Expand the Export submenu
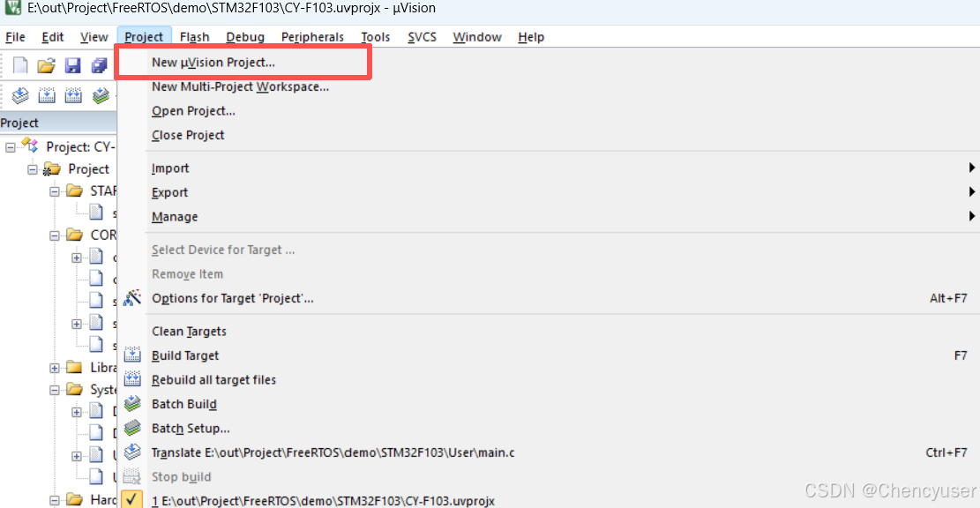The width and height of the screenshot is (980, 508). point(549,192)
